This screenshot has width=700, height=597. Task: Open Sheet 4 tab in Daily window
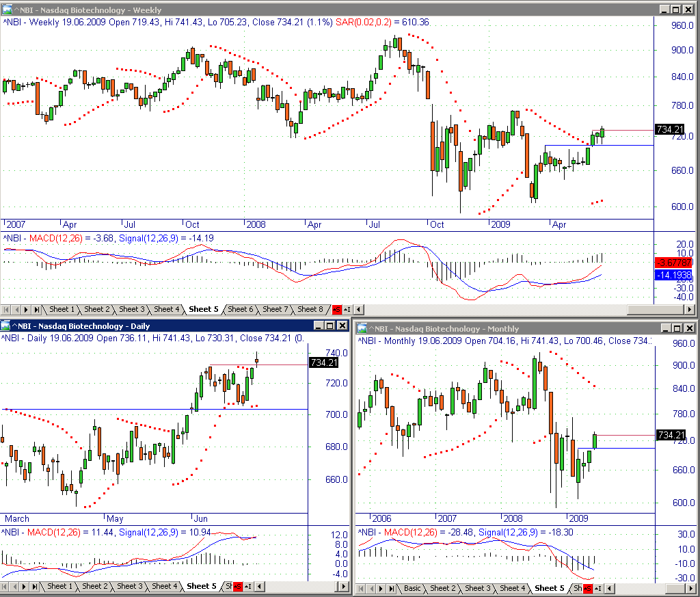click(164, 586)
